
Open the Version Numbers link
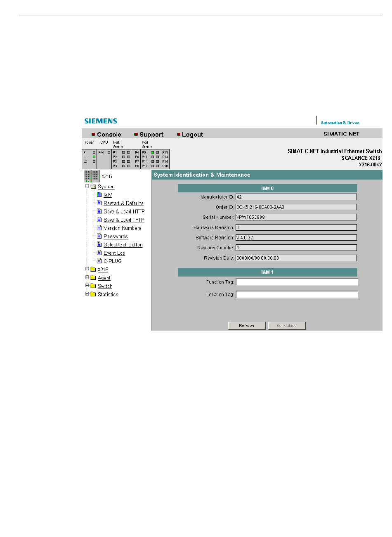[x=123, y=228]
